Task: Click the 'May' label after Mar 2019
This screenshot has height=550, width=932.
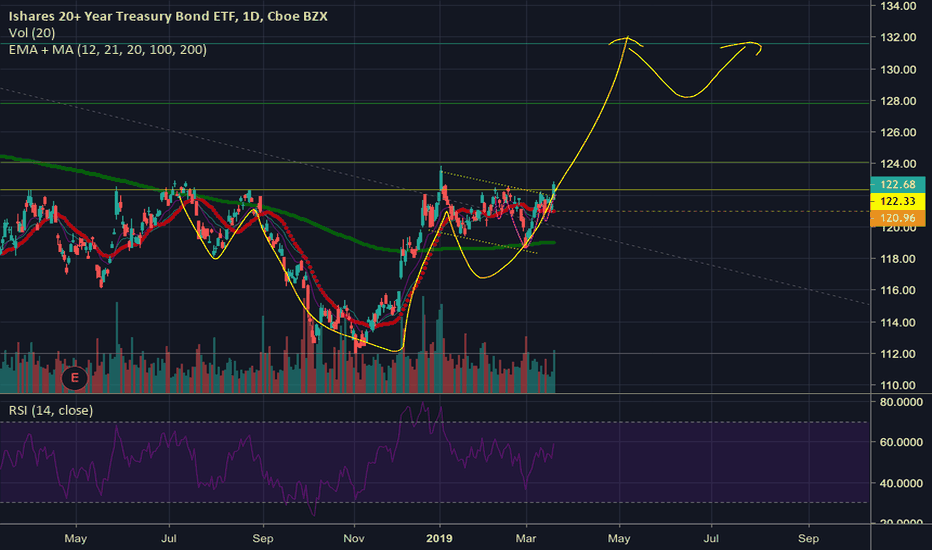Action: point(619,539)
